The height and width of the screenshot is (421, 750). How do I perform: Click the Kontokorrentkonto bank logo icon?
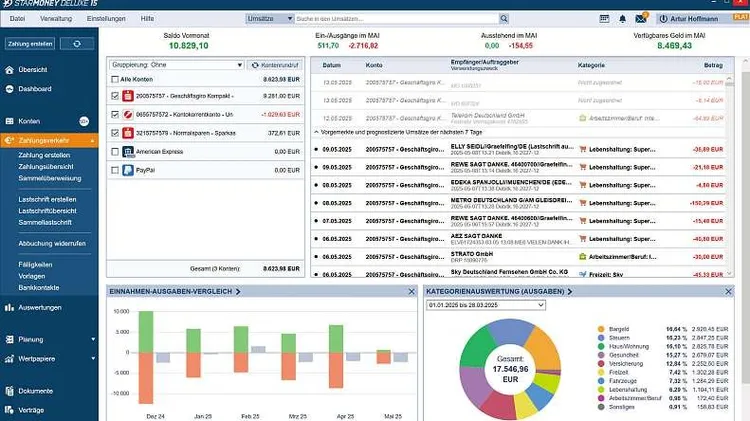click(128, 114)
